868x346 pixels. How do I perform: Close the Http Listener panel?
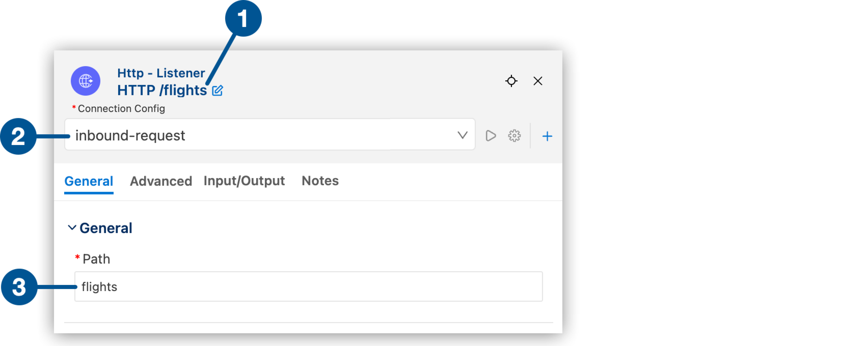pyautogui.click(x=538, y=81)
